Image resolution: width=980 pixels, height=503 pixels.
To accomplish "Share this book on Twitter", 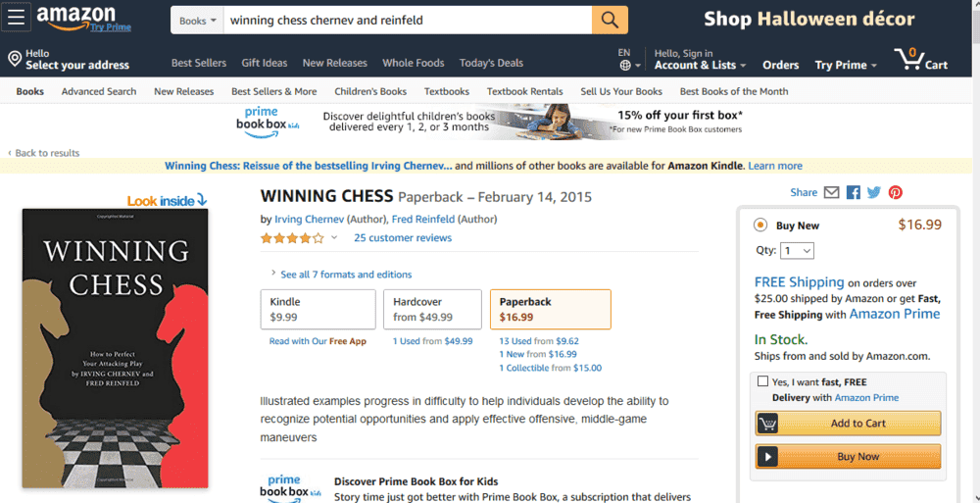I will click(873, 193).
